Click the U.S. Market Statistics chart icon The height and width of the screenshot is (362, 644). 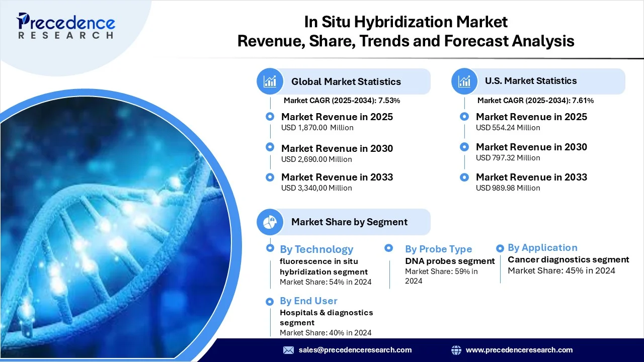(x=464, y=81)
